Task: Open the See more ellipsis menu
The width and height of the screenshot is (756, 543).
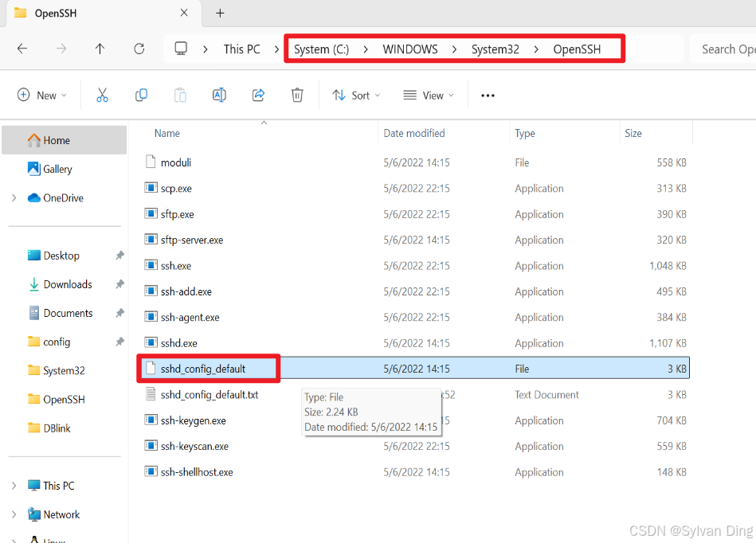Action: 488,96
